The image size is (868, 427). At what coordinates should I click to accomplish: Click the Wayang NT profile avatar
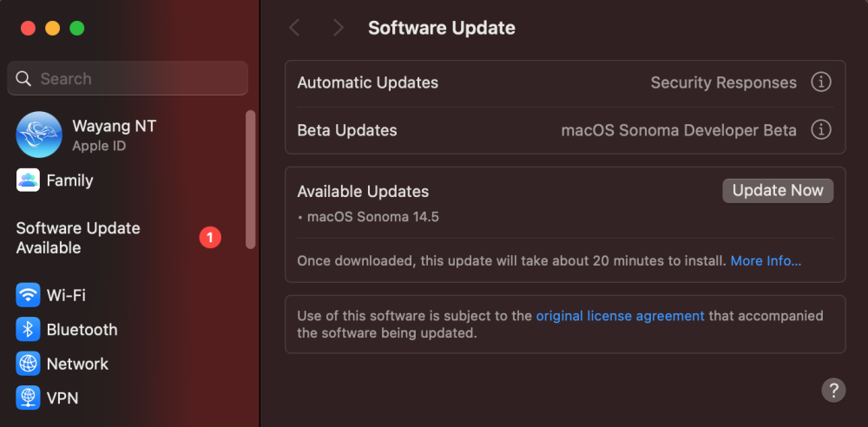[x=39, y=135]
